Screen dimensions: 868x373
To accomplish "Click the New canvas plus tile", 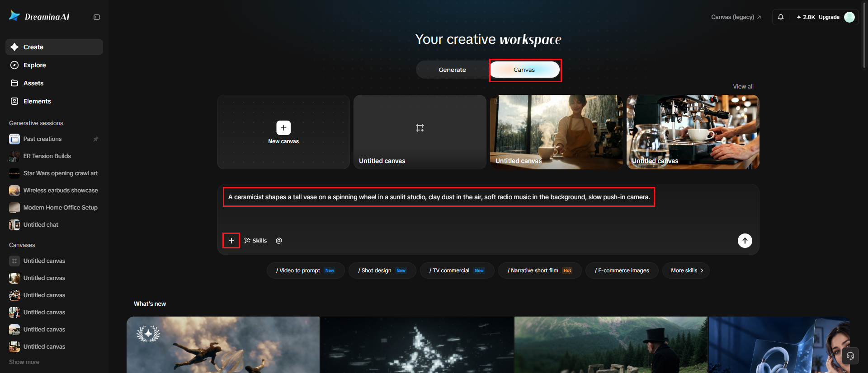I will pos(283,132).
